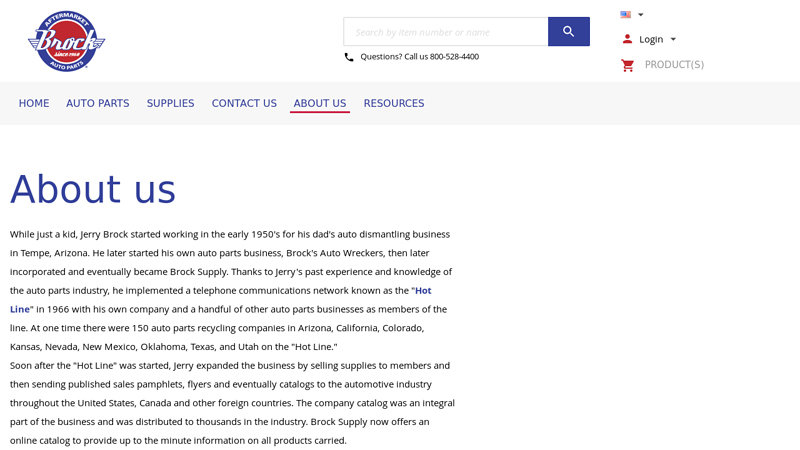This screenshot has width=800, height=450.
Task: Open the shopping cart icon
Action: point(628,65)
